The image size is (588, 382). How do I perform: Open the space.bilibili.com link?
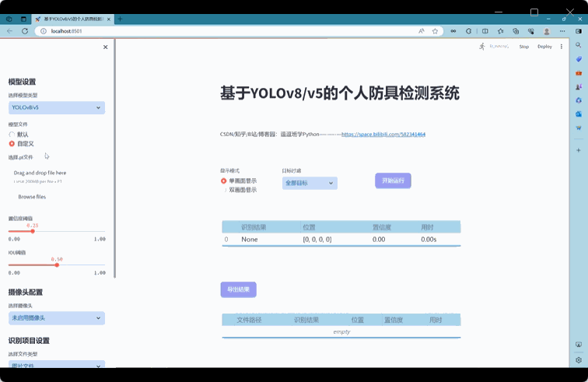click(383, 135)
